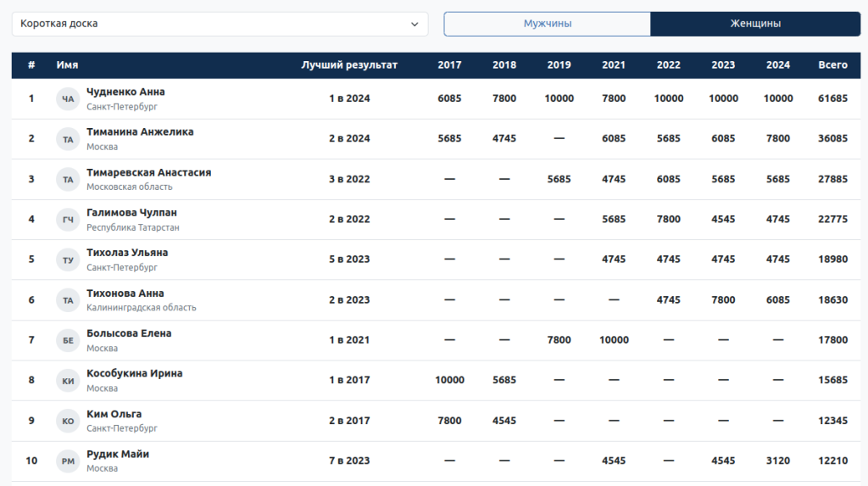Click total score 61685 in first row
The image size is (868, 486).
(x=832, y=98)
